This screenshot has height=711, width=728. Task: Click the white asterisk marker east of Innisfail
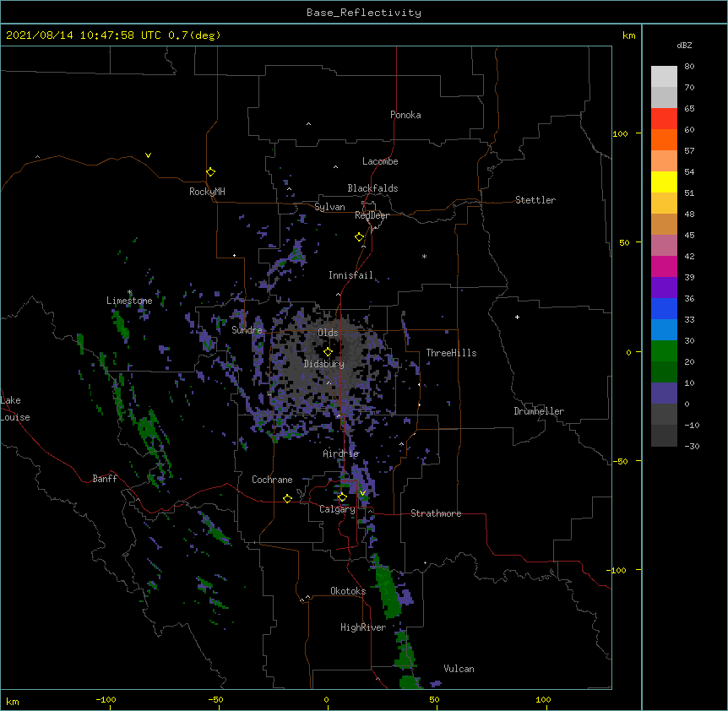tap(424, 256)
